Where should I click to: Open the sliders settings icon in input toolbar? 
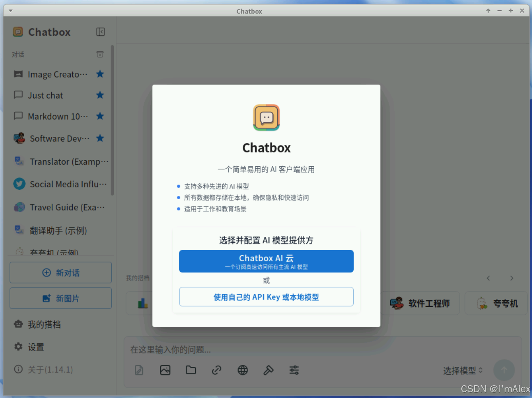[x=294, y=370]
